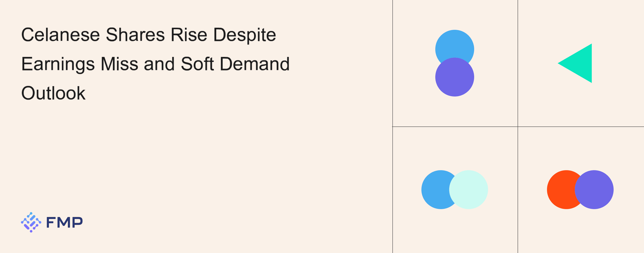
Task: Click the word "Despite" in the headline
Action: click(245, 35)
